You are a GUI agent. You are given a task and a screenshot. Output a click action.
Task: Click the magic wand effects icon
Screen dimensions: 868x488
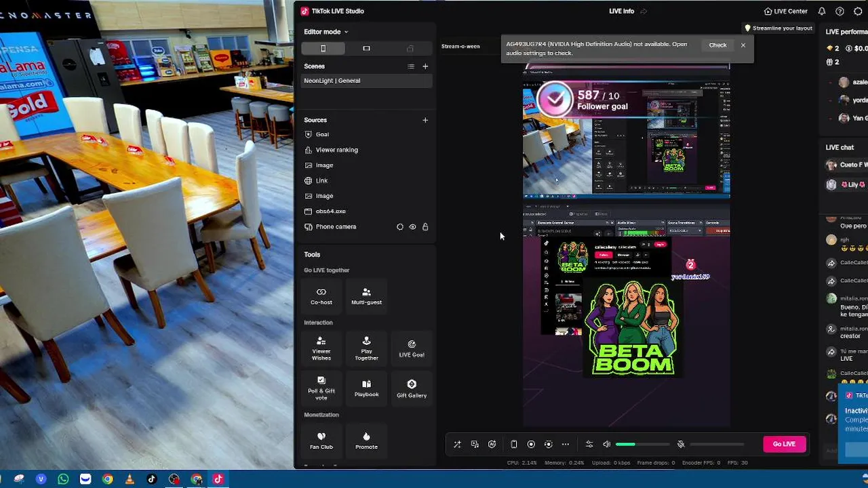point(457,445)
